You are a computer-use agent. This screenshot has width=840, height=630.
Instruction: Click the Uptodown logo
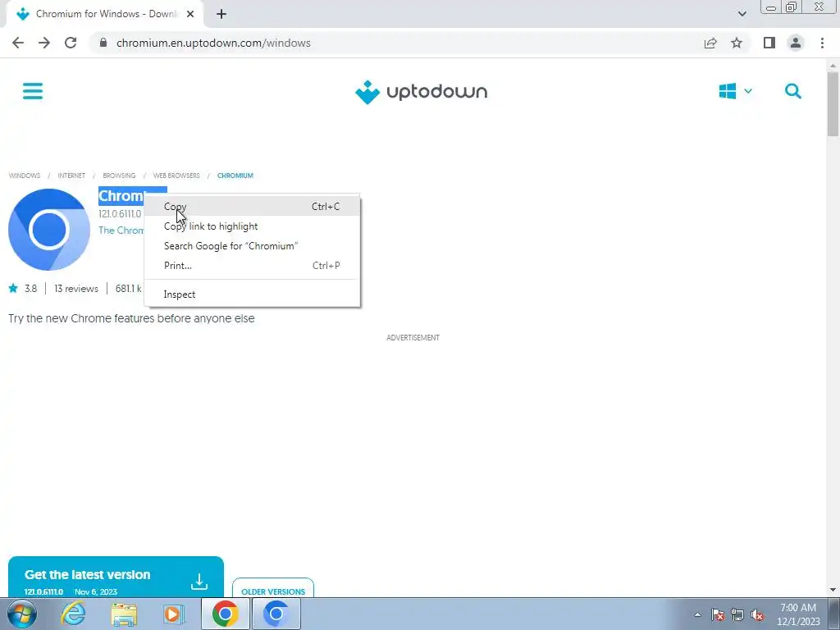click(x=421, y=92)
